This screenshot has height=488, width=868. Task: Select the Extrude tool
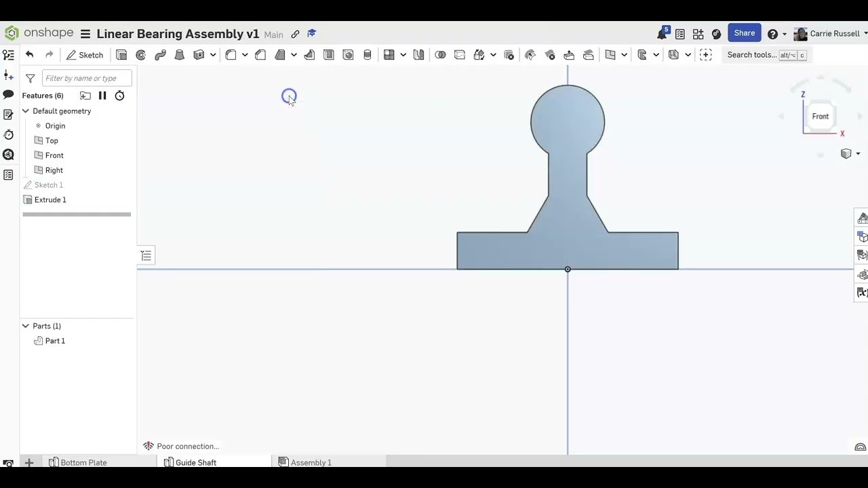click(121, 55)
